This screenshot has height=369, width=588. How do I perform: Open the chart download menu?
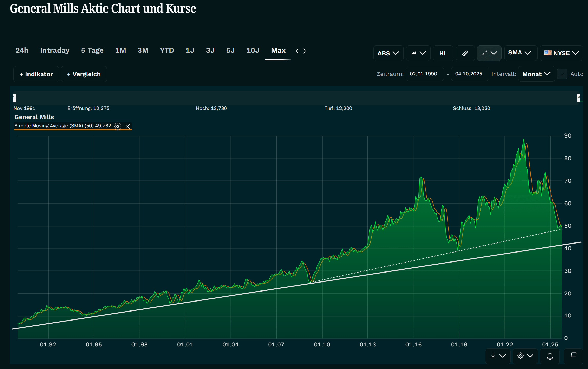(498, 356)
